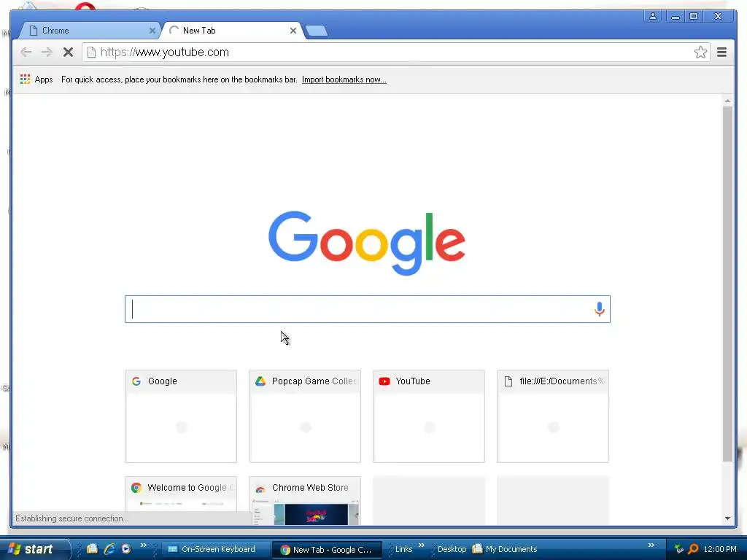Click the page icon in the address bar

(x=91, y=52)
